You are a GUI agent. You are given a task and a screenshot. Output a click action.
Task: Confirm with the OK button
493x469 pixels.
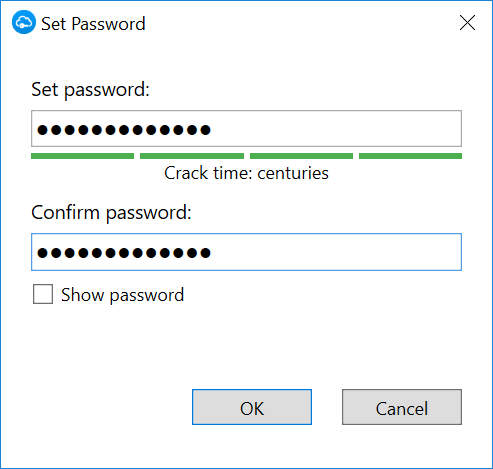coord(252,407)
